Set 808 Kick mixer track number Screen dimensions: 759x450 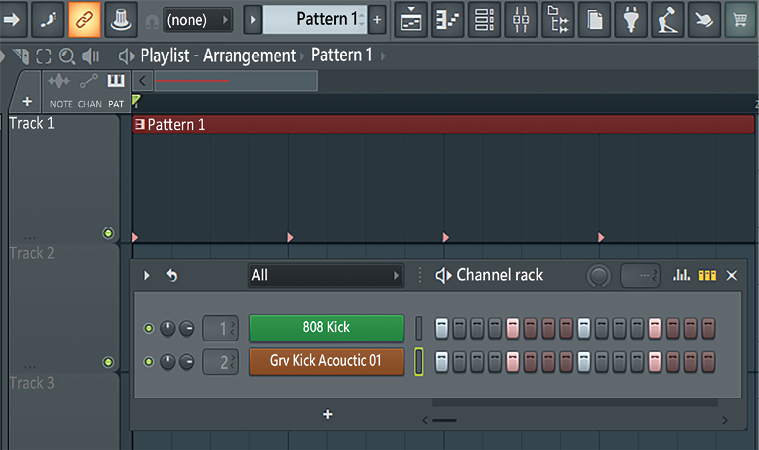[220, 328]
